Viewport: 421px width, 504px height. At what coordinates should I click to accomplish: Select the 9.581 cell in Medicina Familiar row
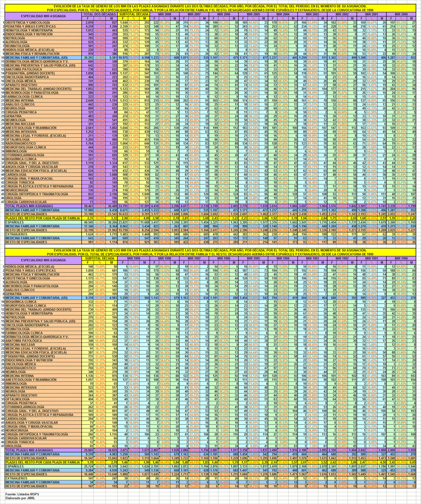[112, 58]
